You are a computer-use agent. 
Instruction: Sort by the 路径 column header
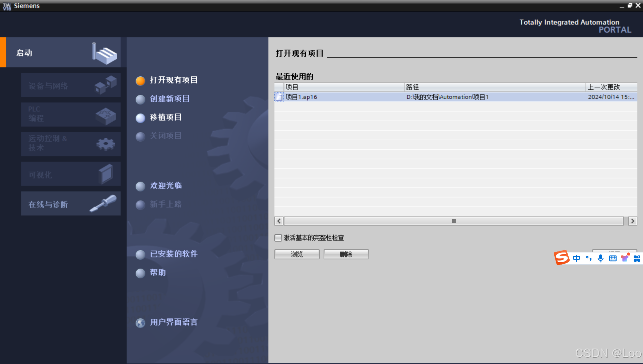click(495, 87)
